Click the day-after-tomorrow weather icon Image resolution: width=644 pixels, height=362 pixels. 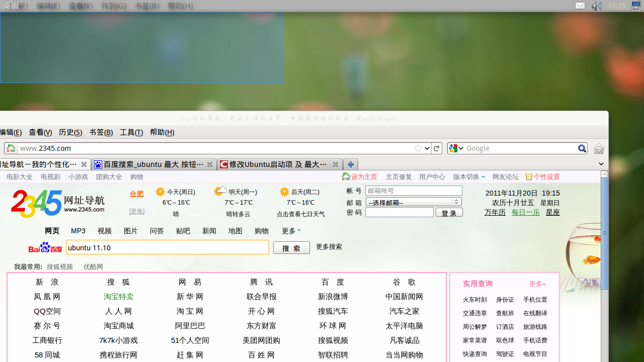point(284,192)
